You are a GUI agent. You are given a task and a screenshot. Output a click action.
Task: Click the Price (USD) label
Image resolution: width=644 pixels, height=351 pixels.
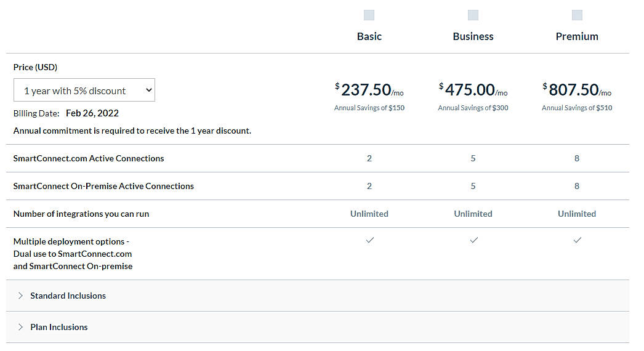coord(35,67)
